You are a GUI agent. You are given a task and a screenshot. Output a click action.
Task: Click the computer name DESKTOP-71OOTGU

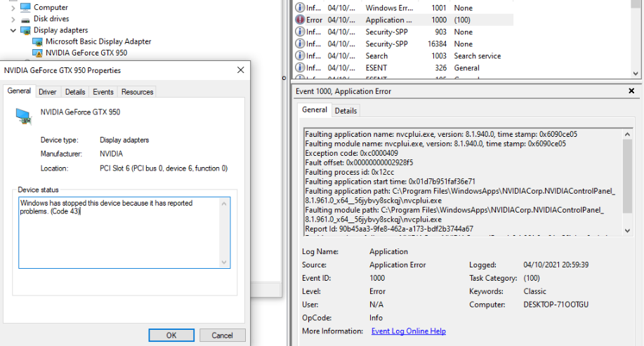pos(556,305)
